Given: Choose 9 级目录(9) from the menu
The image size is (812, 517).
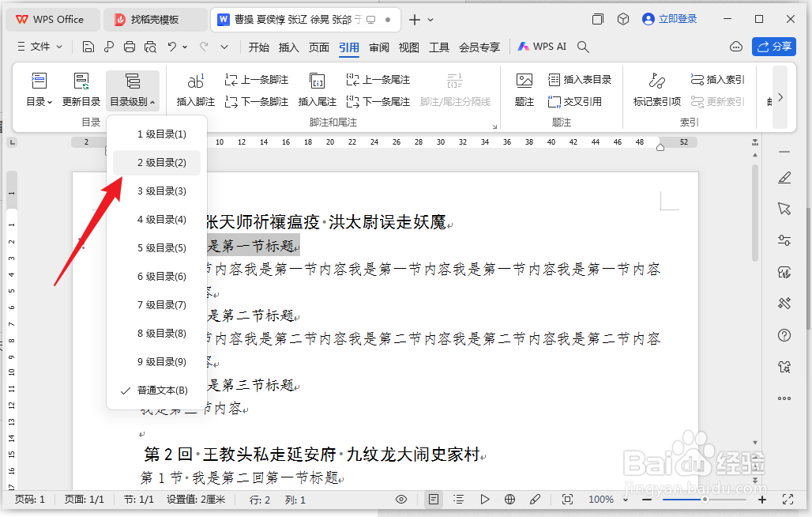Looking at the screenshot, I should coord(156,362).
